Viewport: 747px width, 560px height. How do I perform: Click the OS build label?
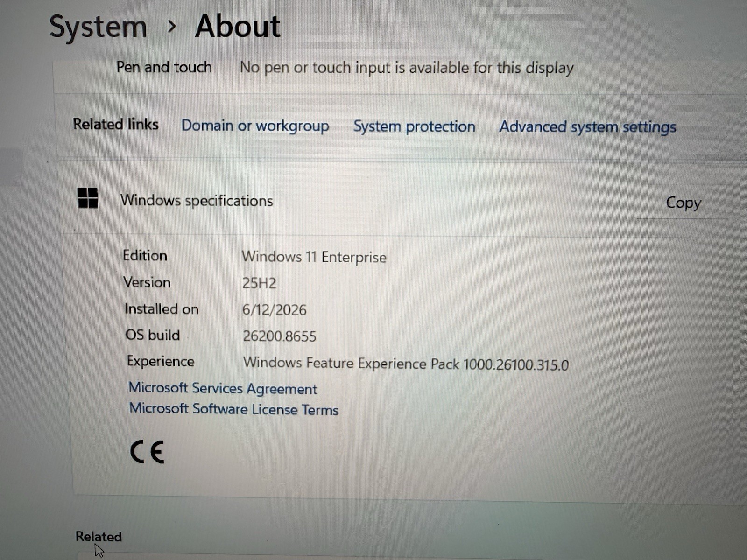pos(153,335)
